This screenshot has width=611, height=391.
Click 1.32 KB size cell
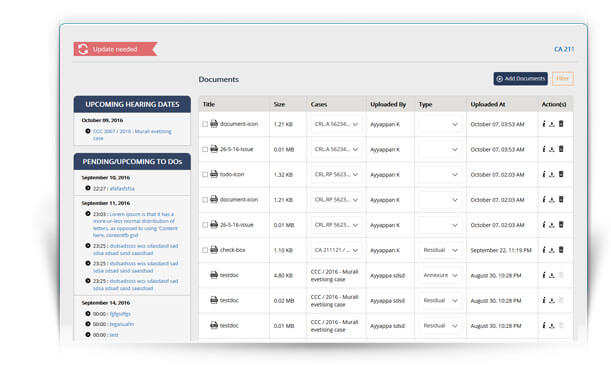(x=283, y=175)
